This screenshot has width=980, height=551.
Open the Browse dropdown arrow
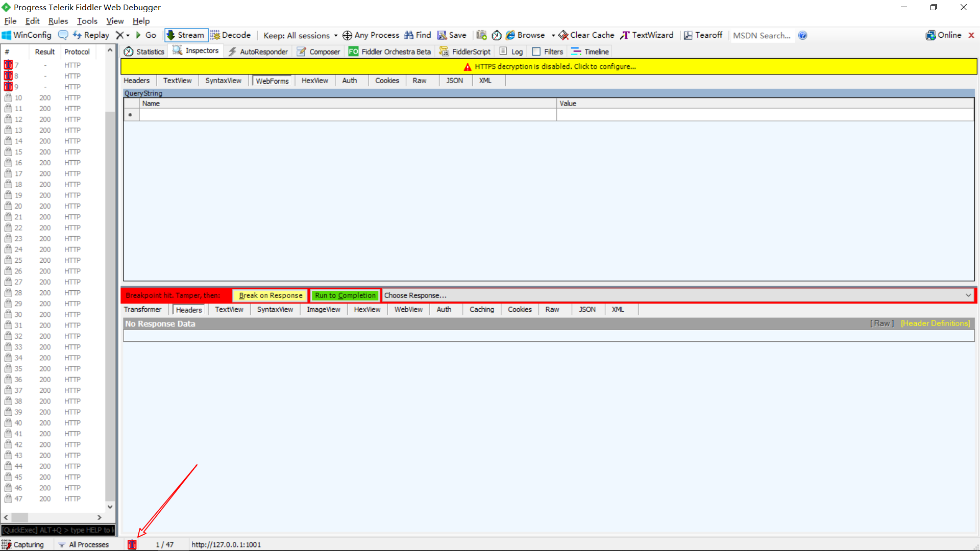tap(553, 36)
